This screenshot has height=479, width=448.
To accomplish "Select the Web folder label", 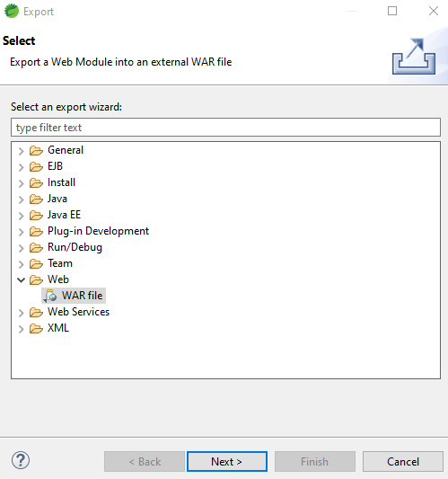I will (x=58, y=279).
